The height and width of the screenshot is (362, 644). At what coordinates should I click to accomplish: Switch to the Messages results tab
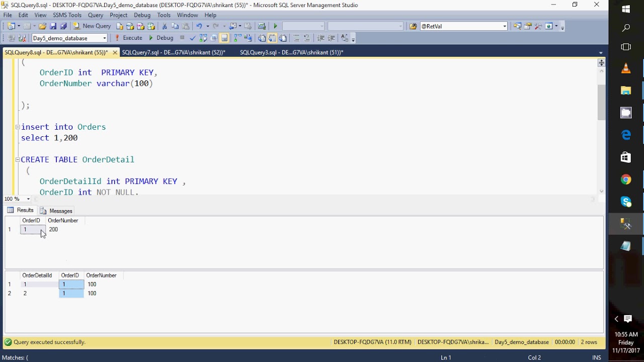(56, 211)
